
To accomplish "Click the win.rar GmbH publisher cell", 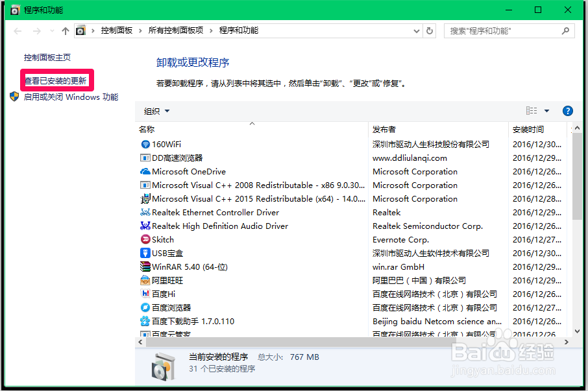I will coord(398,267).
